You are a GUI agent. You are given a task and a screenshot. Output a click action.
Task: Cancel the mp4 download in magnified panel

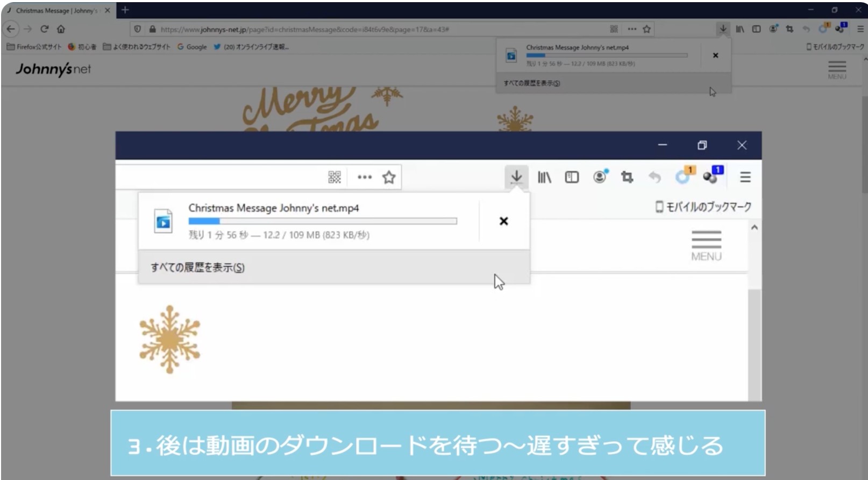(504, 221)
